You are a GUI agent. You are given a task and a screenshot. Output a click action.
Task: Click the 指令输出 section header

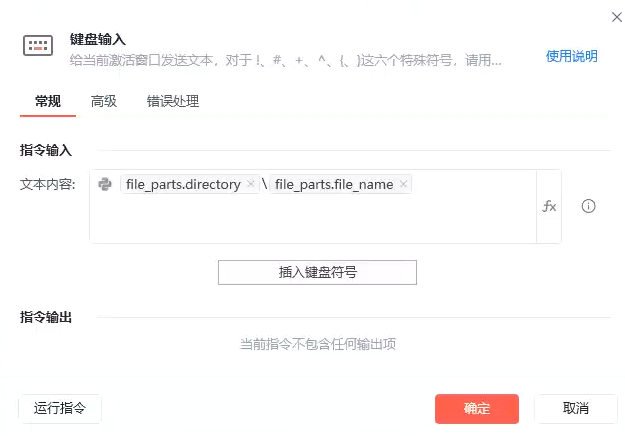pos(46,317)
